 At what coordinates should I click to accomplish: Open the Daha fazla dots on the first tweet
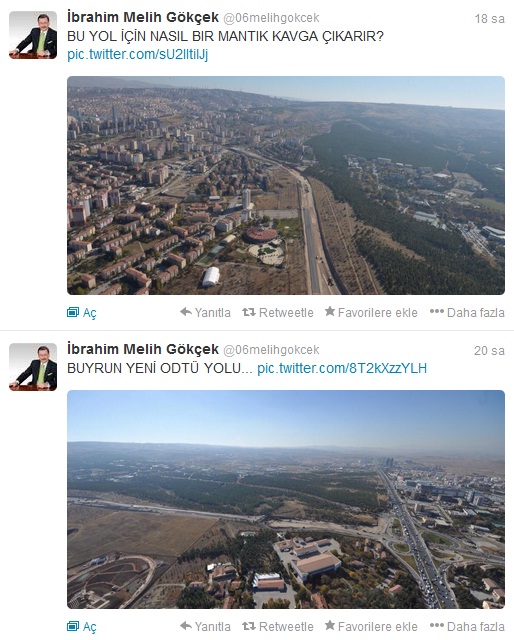pos(436,312)
